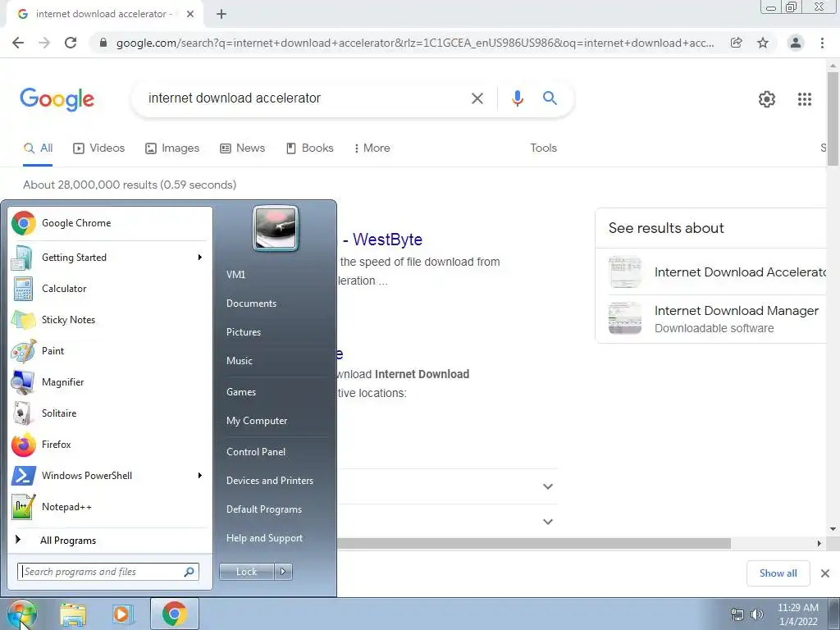Click the Start menu user picture
Screen dimensions: 840x630
pos(276,228)
